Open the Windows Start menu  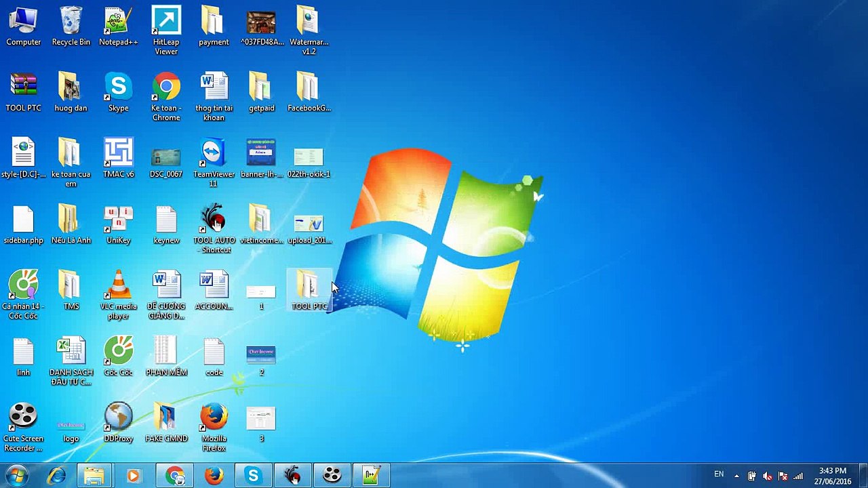pos(16,476)
